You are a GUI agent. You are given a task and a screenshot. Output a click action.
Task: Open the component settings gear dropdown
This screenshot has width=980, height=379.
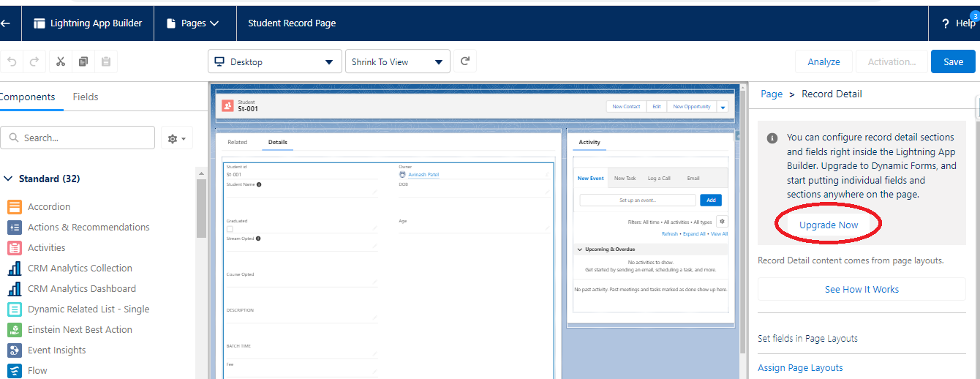point(177,138)
